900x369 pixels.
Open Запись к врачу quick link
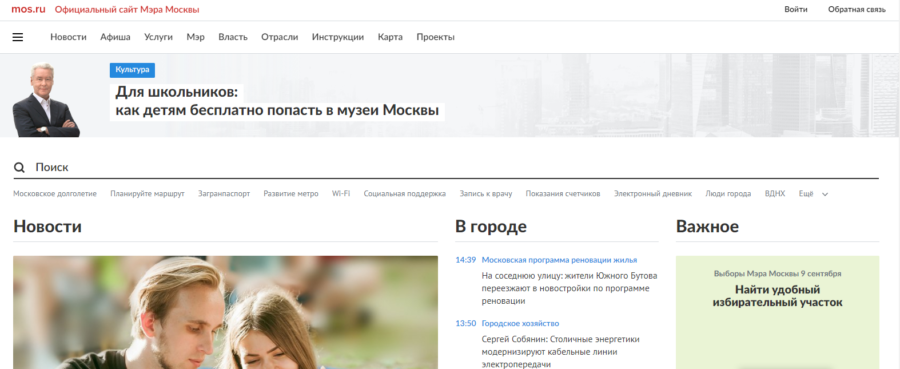tap(486, 194)
